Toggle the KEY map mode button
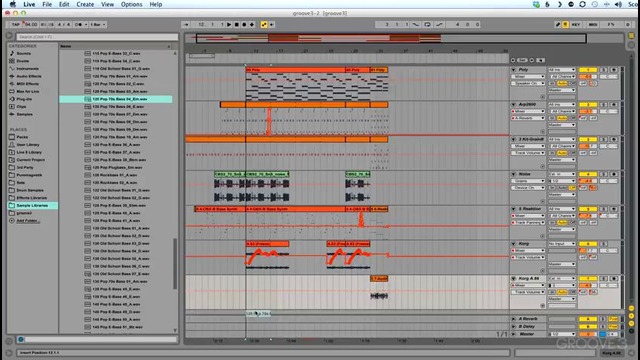This screenshot has width=640, height=360. pos(576,24)
